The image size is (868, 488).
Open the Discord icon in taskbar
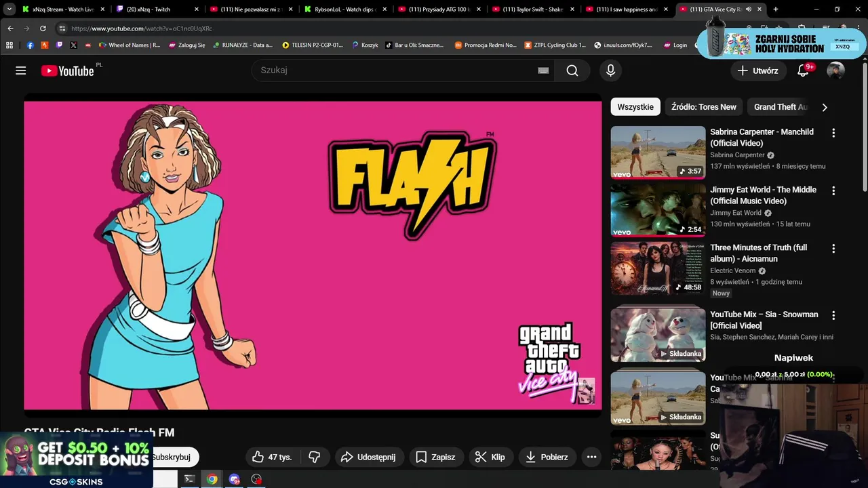(235, 479)
